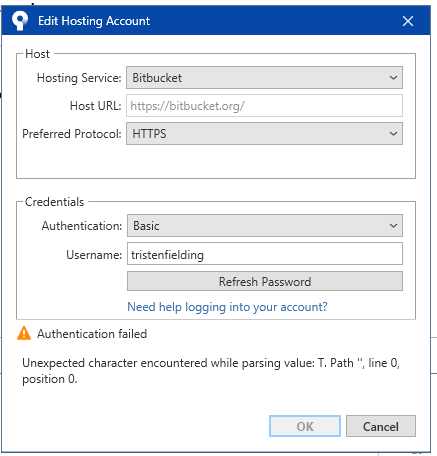Click the 'Authentication failed' message
Viewport: 437px width, 456px height.
(x=92, y=334)
